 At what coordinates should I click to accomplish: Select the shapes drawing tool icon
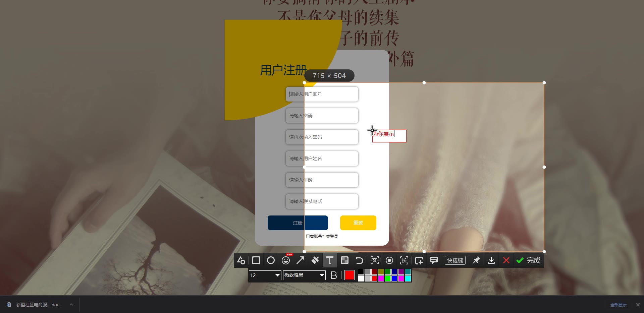(x=241, y=260)
